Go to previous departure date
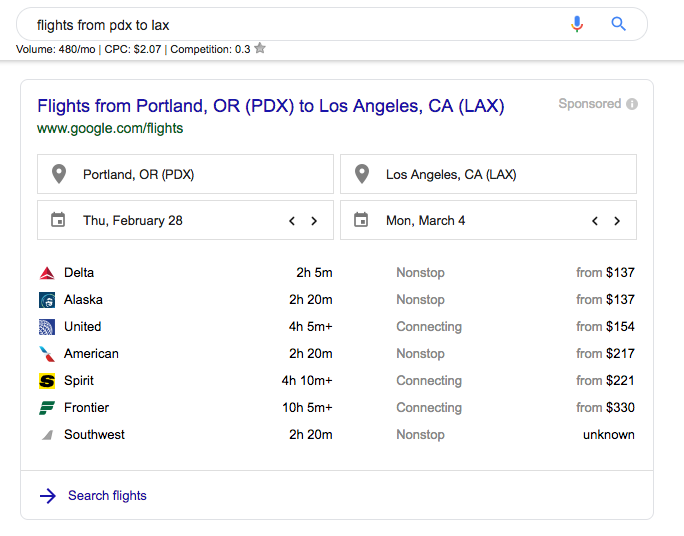The image size is (684, 536). [x=292, y=221]
